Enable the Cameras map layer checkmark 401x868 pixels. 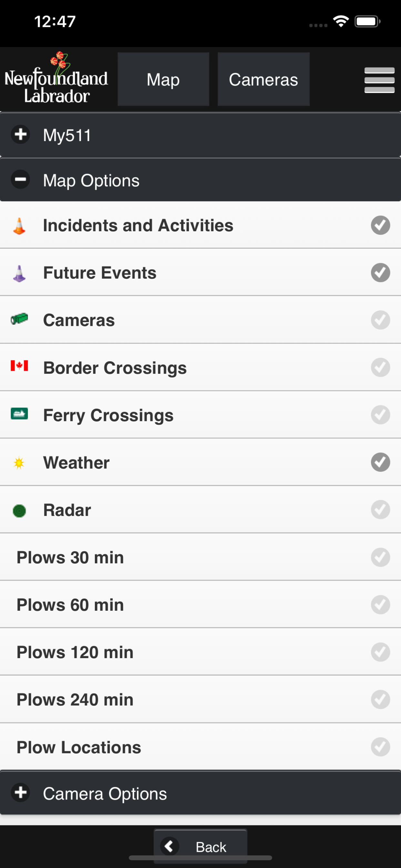(380, 320)
